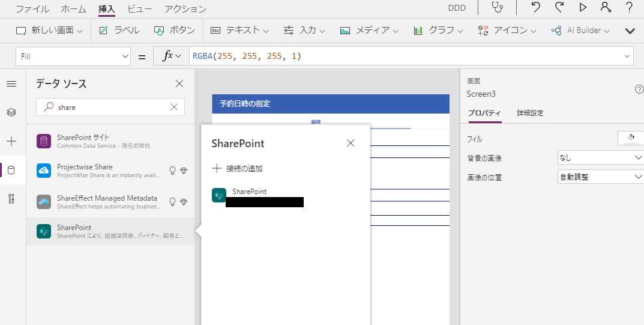This screenshot has height=325, width=644.
Task: Open the Fill property selector dropdown
Action: pyautogui.click(x=73, y=56)
